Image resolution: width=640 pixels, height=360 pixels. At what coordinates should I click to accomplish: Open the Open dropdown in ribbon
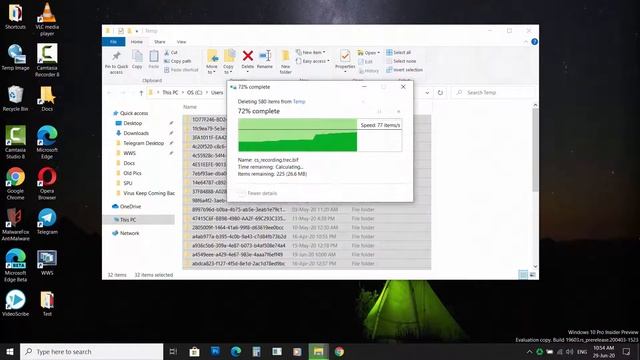(369, 53)
